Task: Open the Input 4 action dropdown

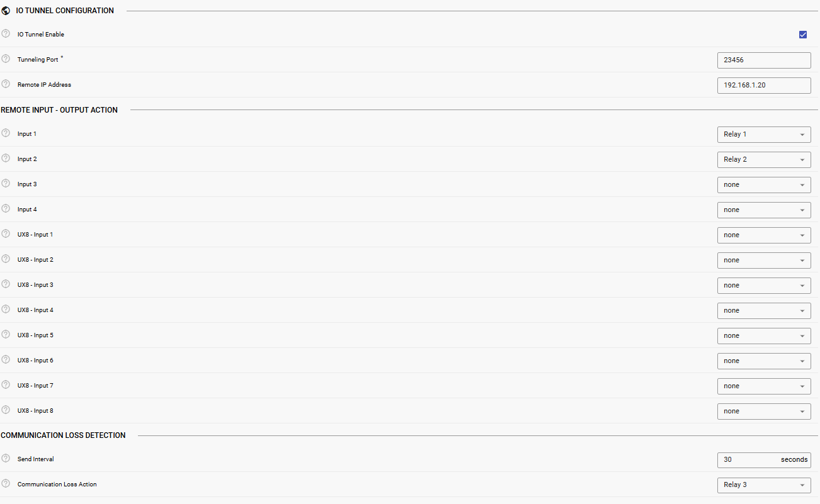Action: click(x=764, y=210)
